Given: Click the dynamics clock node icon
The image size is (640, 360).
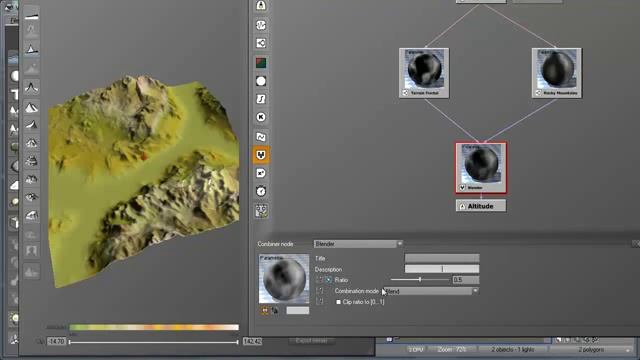Looking at the screenshot, I should 261,191.
